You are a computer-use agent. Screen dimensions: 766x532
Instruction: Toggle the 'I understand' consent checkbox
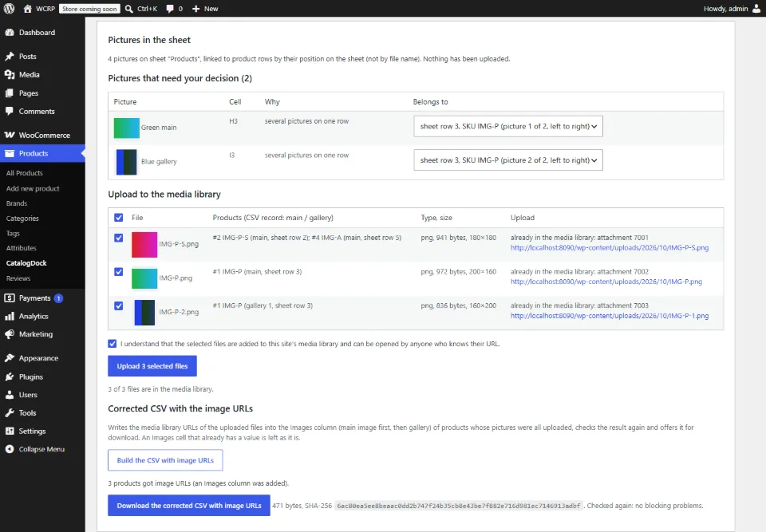point(113,344)
